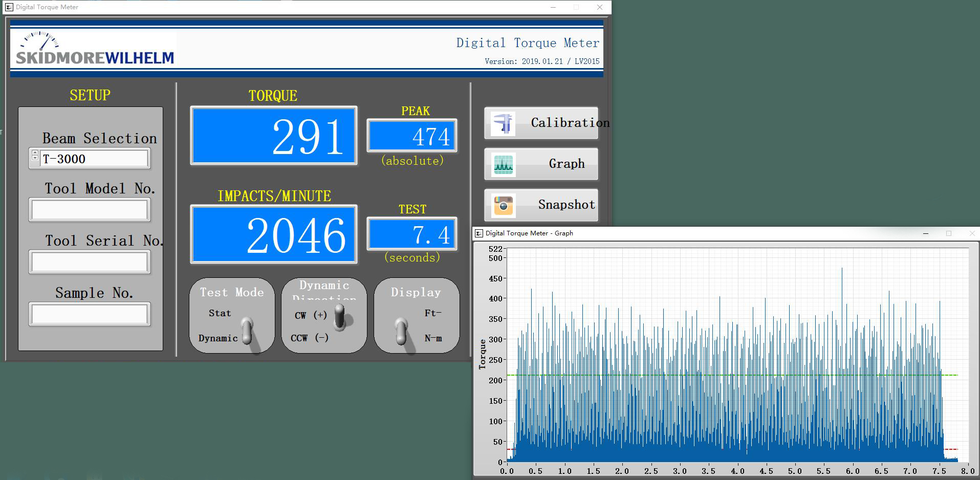Click the version text 2019.01.21 / LV2015
This screenshot has width=980, height=480.
[x=542, y=61]
